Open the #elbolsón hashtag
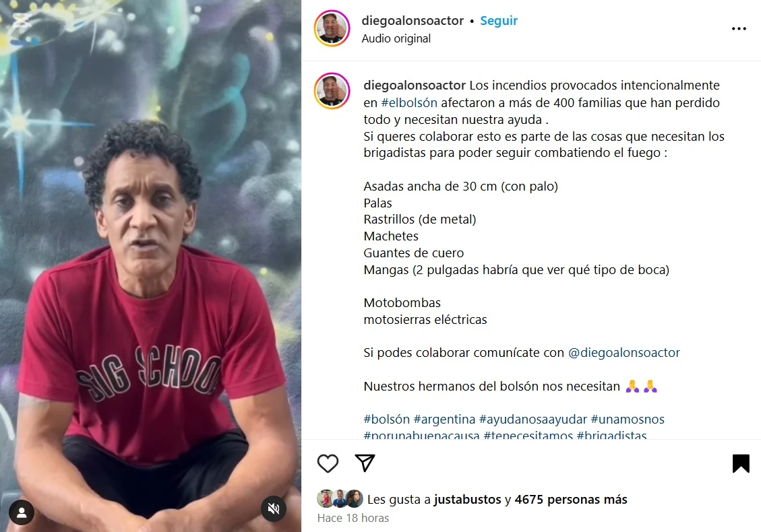The height and width of the screenshot is (532, 761). [409, 103]
